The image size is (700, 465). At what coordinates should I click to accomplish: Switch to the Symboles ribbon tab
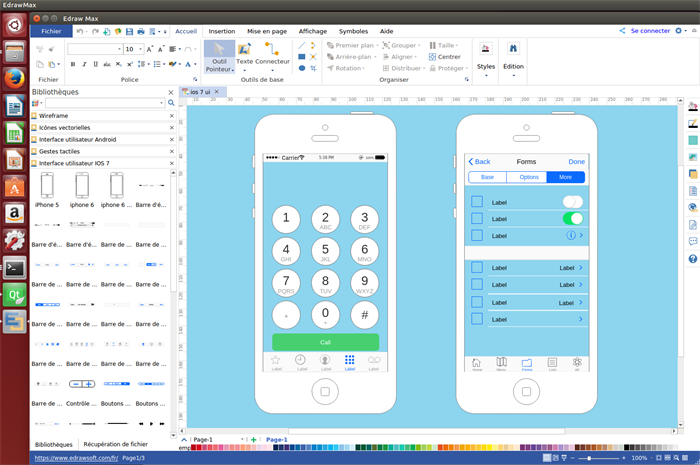pos(353,31)
